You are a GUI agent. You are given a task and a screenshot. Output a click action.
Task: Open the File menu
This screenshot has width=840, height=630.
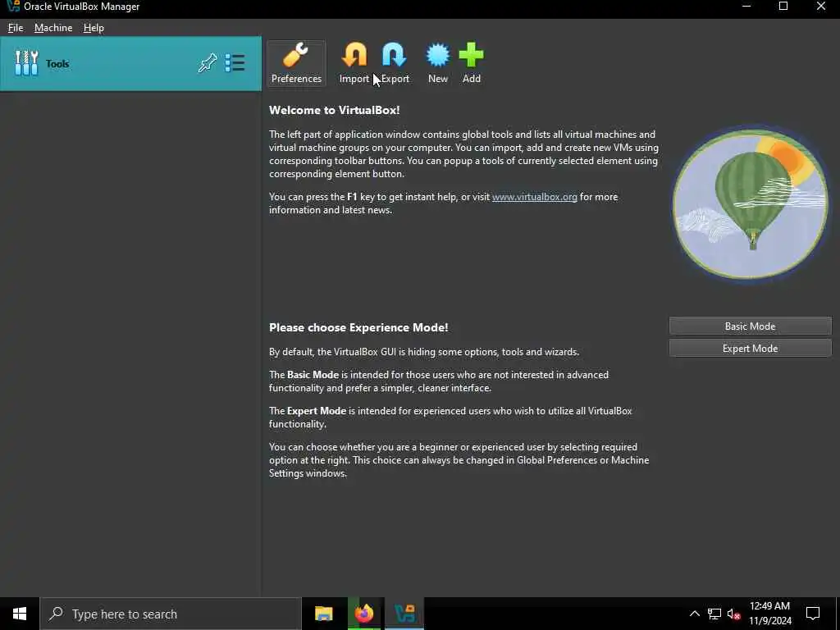[16, 28]
